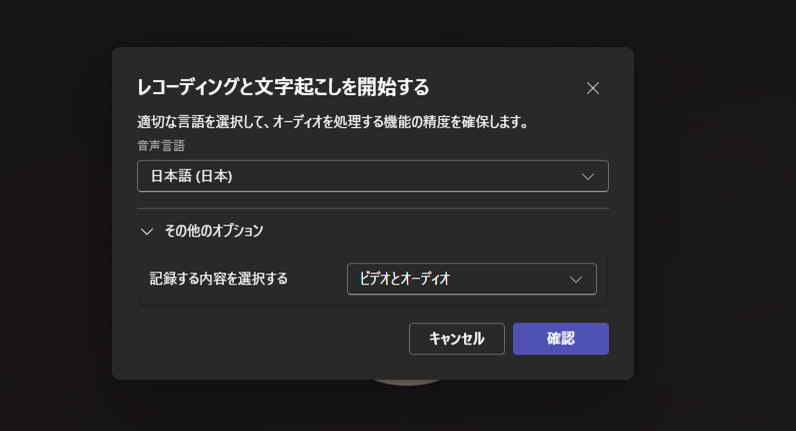Collapse その他のオプション using its chevron arrow
The image size is (796, 431).
tap(147, 231)
